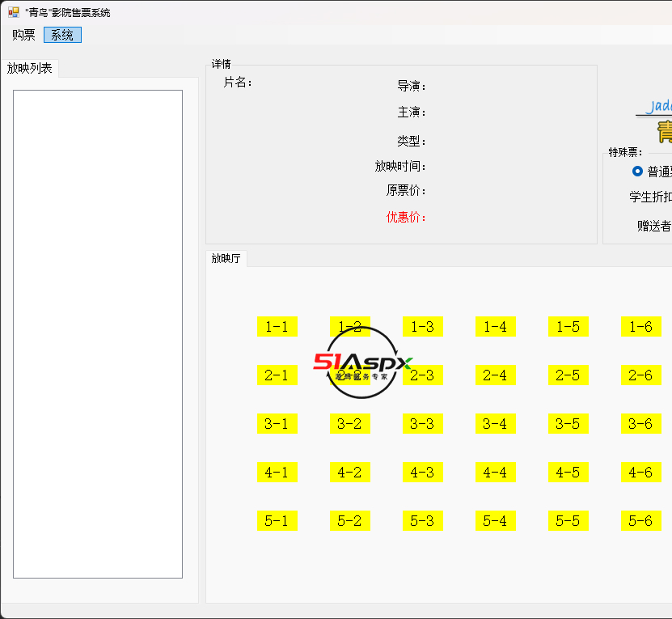Click the 学生折扣 label
This screenshot has height=619, width=672.
pos(650,197)
